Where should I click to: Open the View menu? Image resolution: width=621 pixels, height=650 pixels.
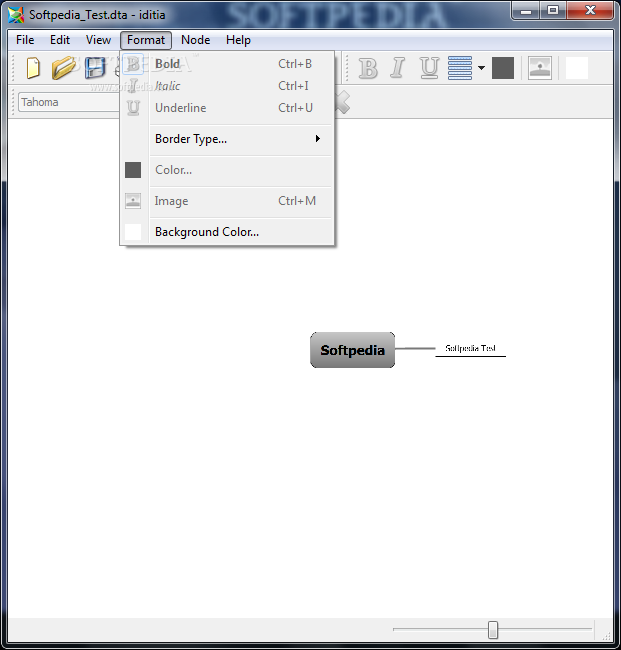[x=98, y=40]
